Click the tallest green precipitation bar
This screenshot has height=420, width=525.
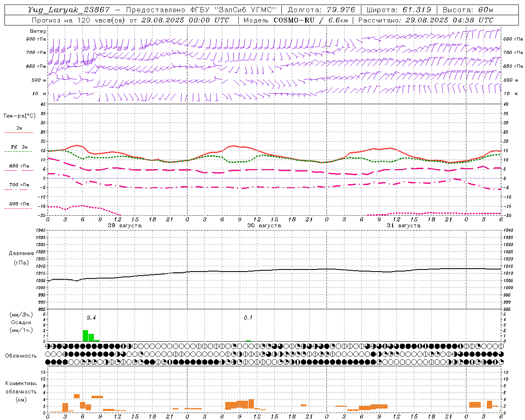(x=85, y=336)
